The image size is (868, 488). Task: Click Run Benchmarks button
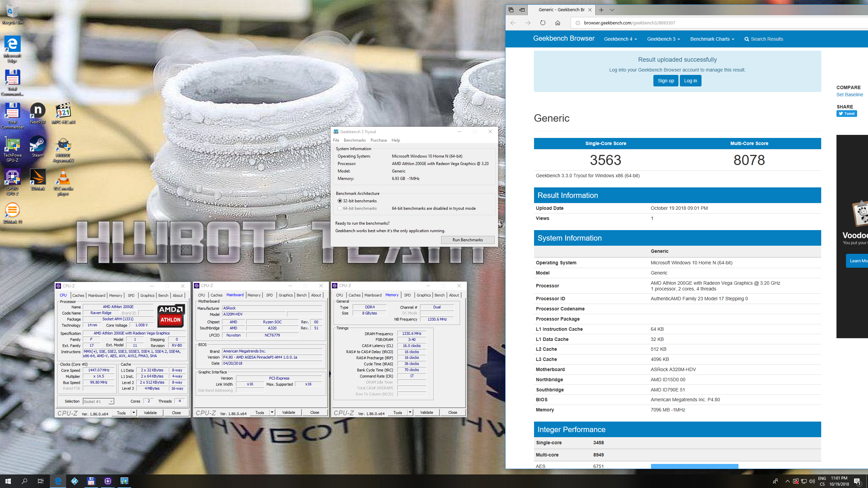tap(468, 240)
